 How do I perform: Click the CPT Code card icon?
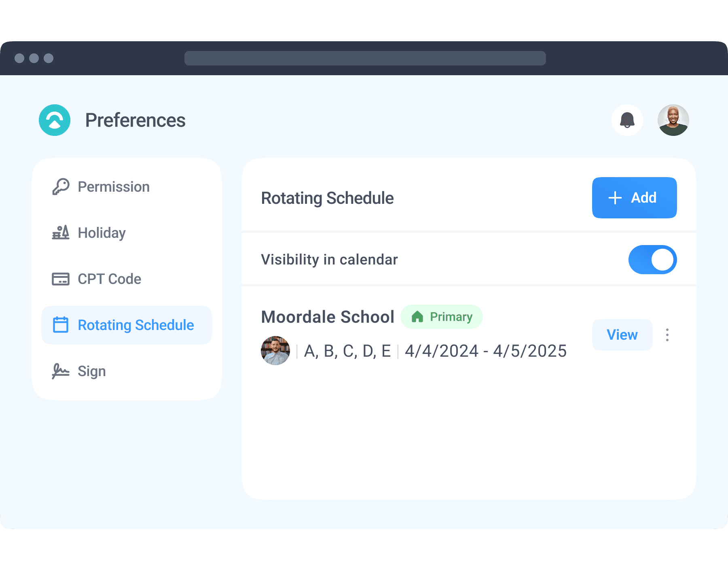61,279
